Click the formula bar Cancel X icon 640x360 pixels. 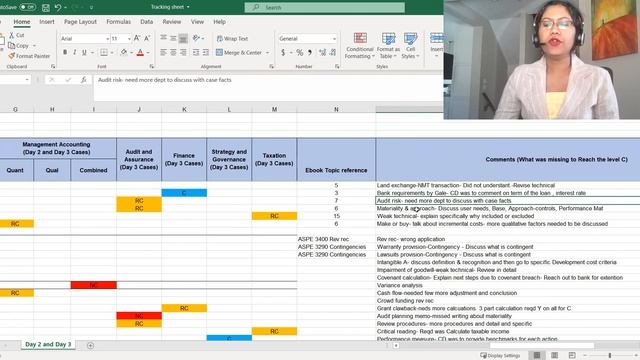pyautogui.click(x=52, y=80)
